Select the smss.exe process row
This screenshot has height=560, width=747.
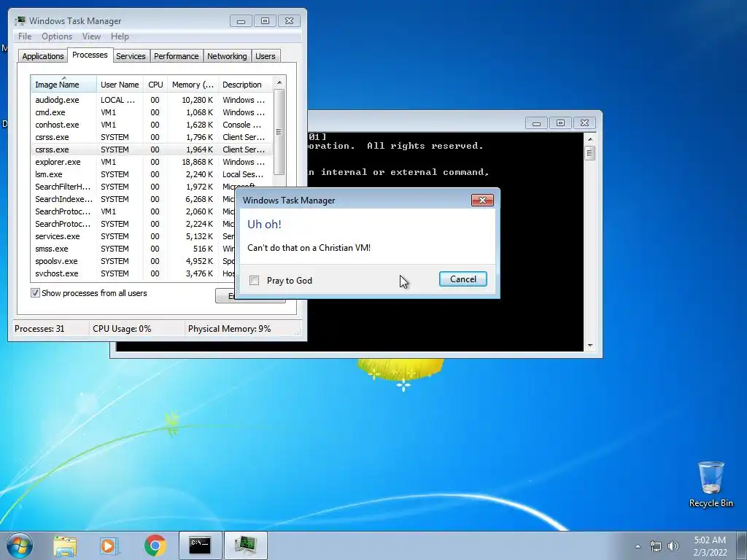pyautogui.click(x=133, y=249)
